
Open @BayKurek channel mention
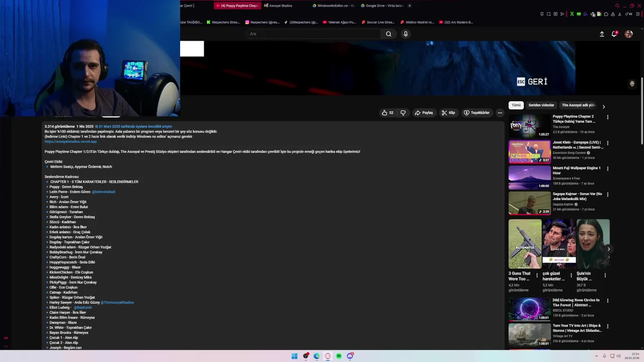tap(83, 307)
